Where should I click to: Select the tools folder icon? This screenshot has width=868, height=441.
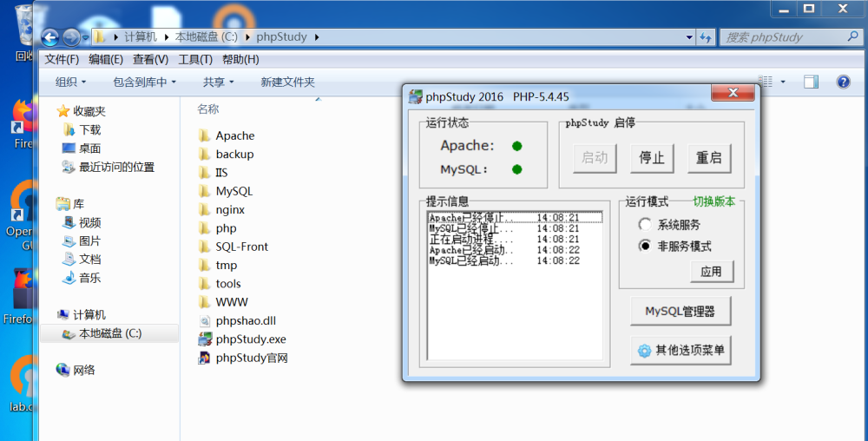coord(205,284)
